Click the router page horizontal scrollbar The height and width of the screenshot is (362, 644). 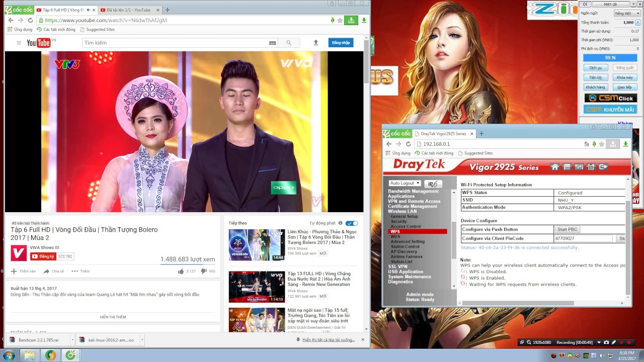(x=518, y=303)
